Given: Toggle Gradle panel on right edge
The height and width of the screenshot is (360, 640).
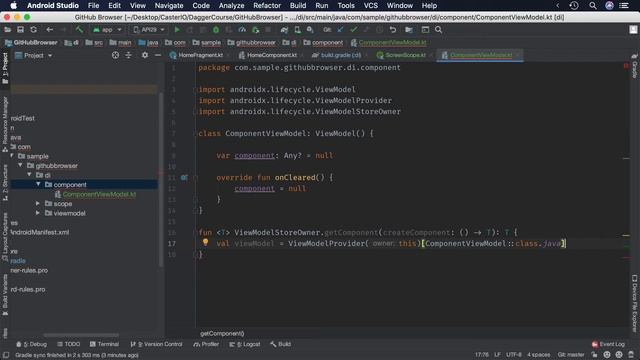Looking at the screenshot, I should [x=635, y=66].
